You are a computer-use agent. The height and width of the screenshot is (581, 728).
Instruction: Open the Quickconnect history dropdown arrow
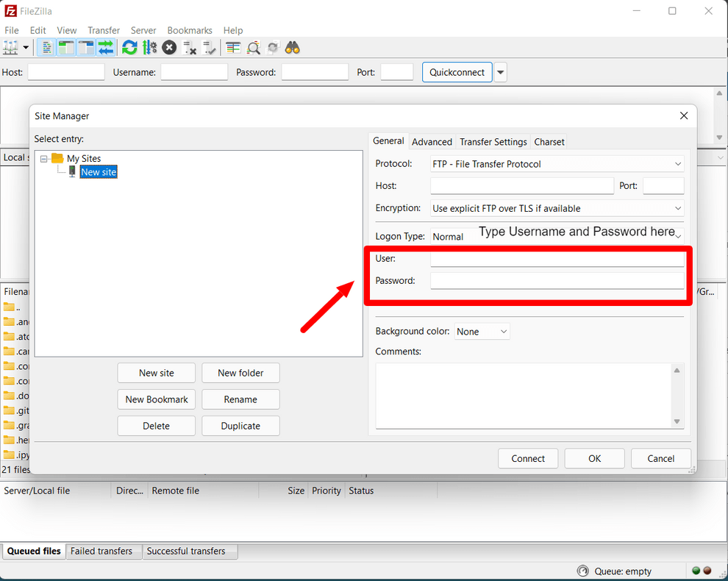(x=501, y=72)
